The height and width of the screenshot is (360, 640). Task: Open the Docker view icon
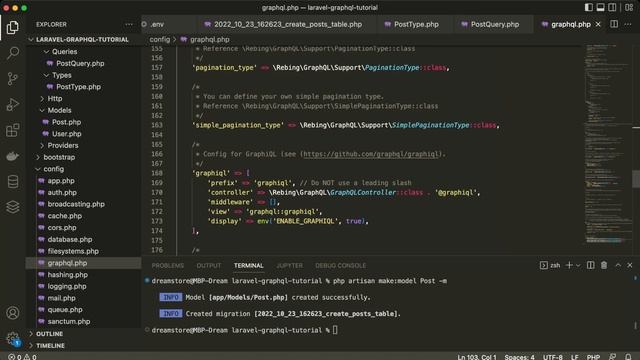pyautogui.click(x=13, y=156)
